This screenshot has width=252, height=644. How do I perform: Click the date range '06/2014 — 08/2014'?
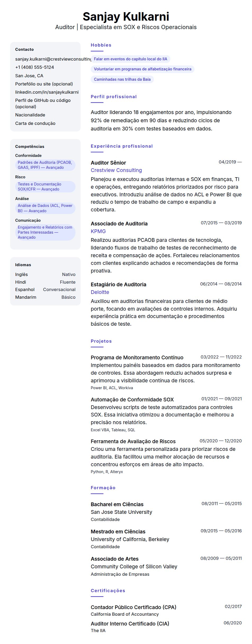coord(221,284)
